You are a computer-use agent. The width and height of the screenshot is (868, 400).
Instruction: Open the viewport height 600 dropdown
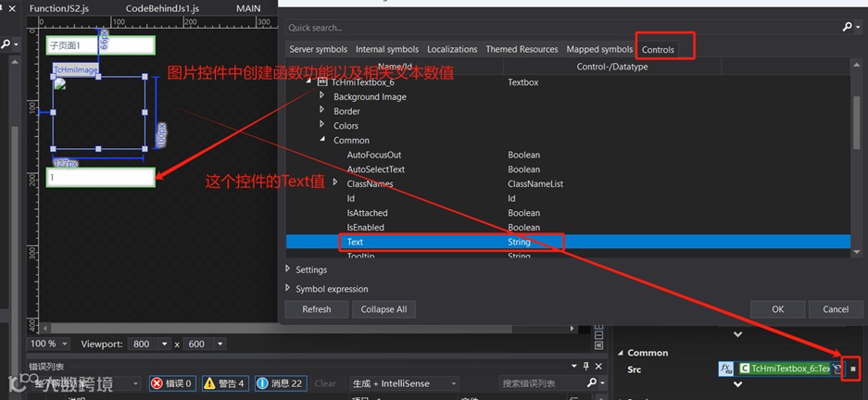220,344
